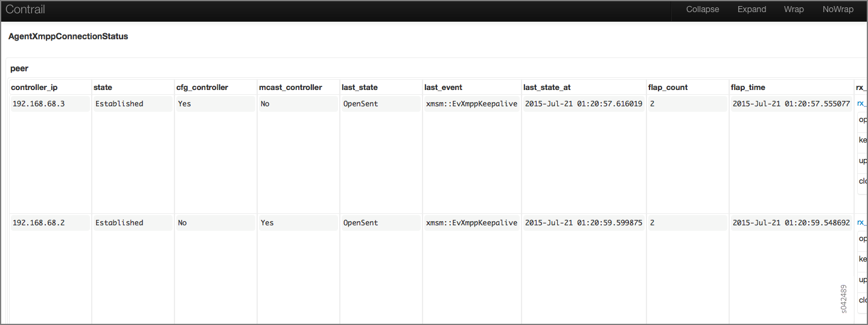Select the 192.168.68.2 controller IP cell
868x325 pixels.
coord(39,223)
